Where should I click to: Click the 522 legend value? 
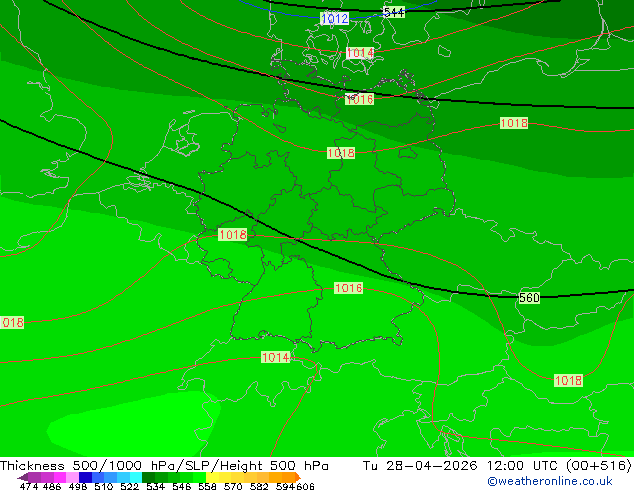coord(129,486)
